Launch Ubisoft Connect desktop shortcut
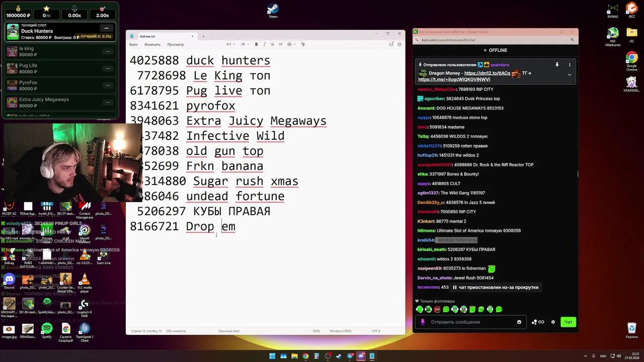Screen dimensions: 644x362 pyautogui.click(x=85, y=233)
